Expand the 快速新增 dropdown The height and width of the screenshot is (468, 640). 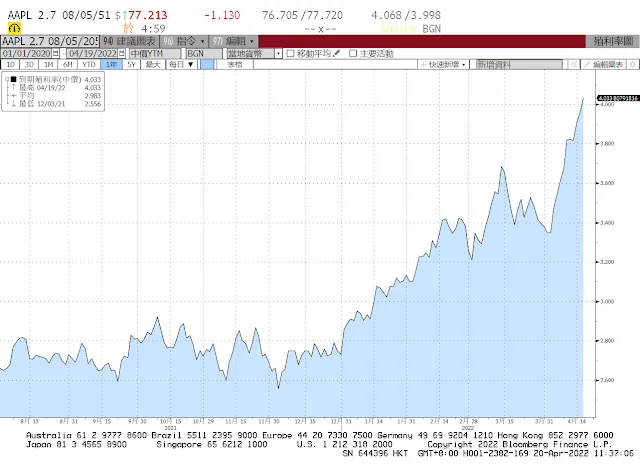[443, 64]
